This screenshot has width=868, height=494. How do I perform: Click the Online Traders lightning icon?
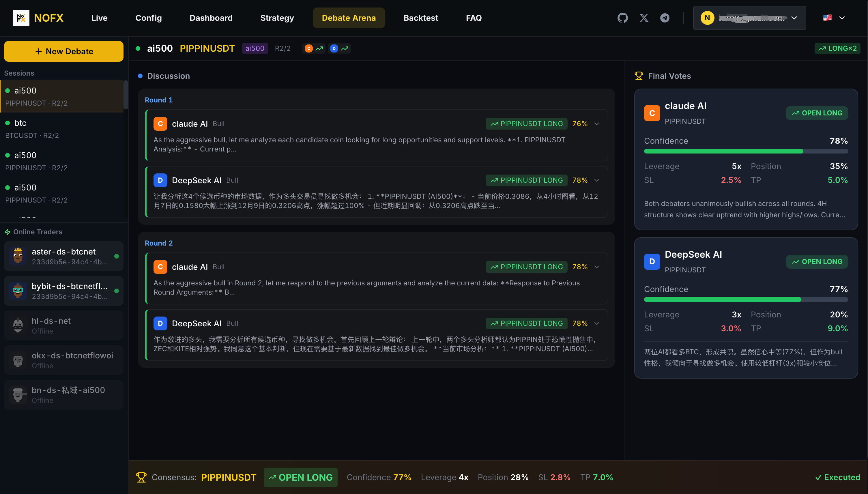pyautogui.click(x=8, y=232)
